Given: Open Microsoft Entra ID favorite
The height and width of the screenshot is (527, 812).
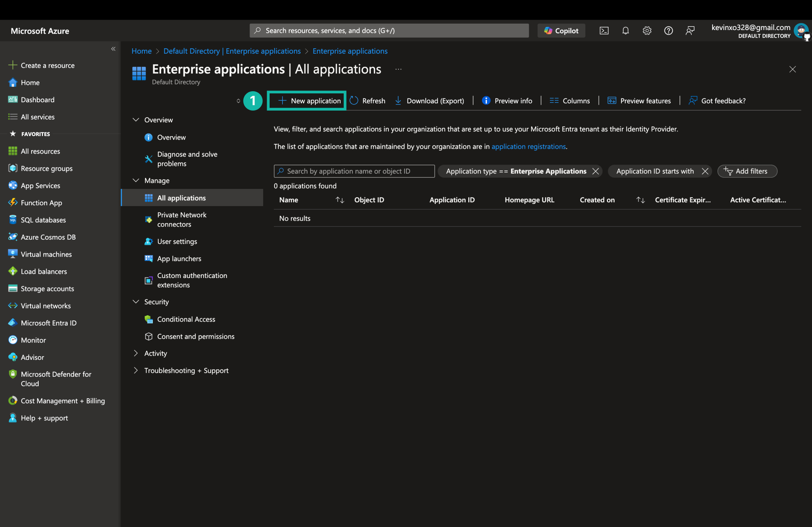Looking at the screenshot, I should tap(43, 323).
